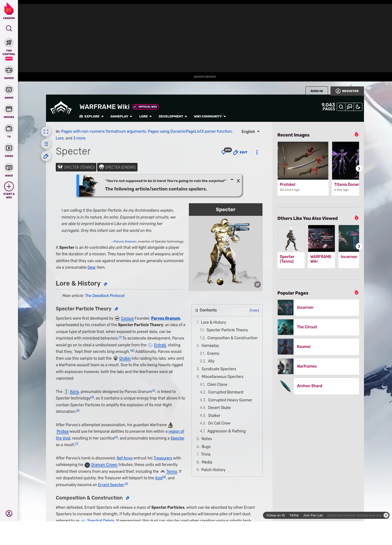Viewport: 392px width, 545px height.
Task: Open the Protokol recent image thumbnail
Action: (303, 161)
